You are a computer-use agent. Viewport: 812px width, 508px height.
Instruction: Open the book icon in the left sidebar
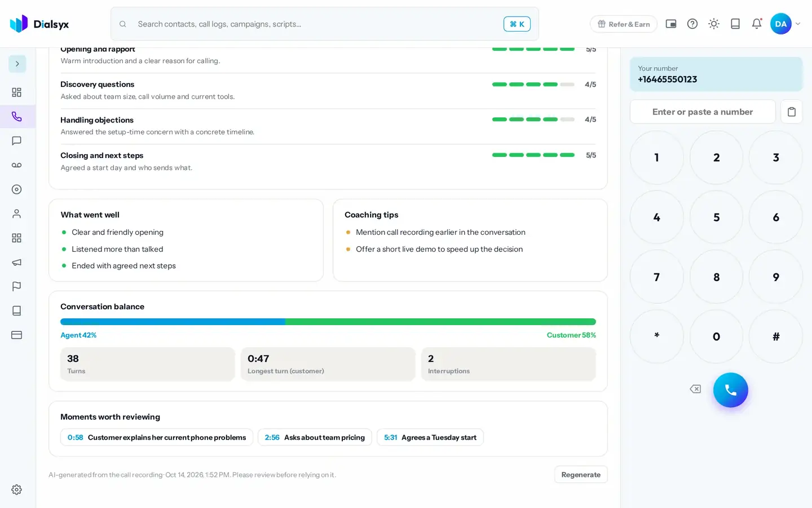coord(17,310)
